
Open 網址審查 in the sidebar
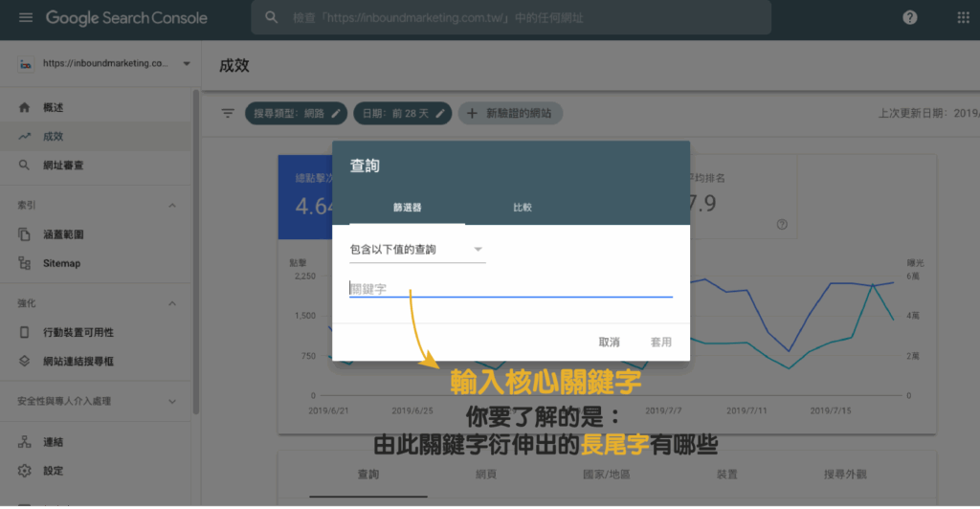click(x=96, y=165)
